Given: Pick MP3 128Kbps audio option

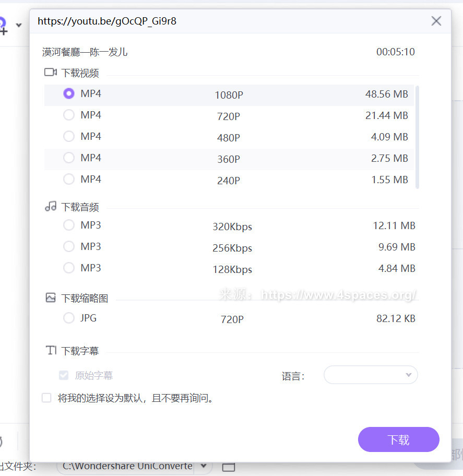Looking at the screenshot, I should (68, 268).
